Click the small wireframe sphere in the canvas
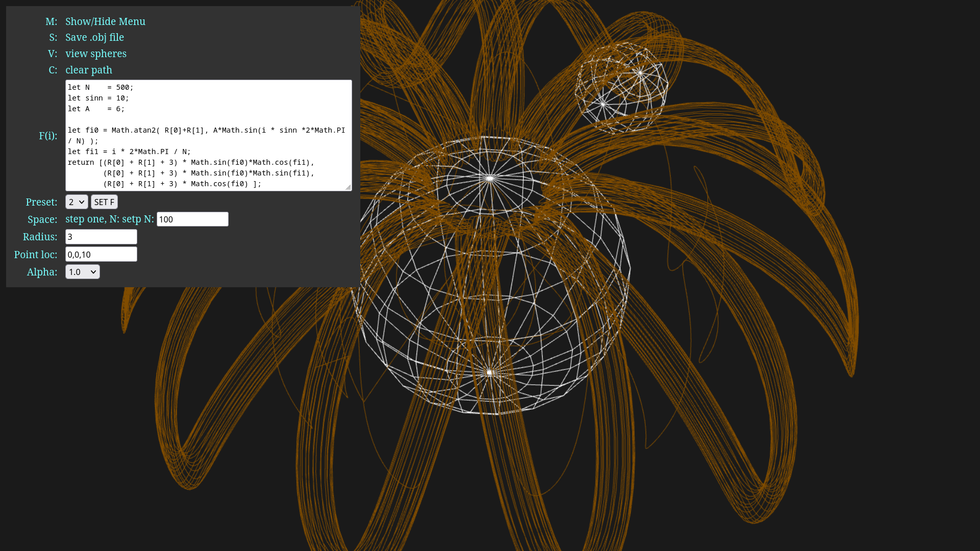The width and height of the screenshot is (980, 551). [x=622, y=88]
